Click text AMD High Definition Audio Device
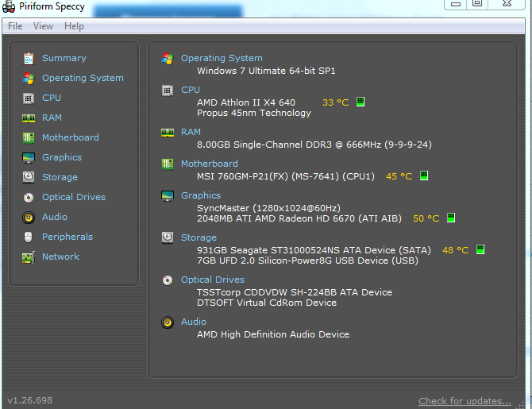The width and height of the screenshot is (532, 409). coord(273,334)
